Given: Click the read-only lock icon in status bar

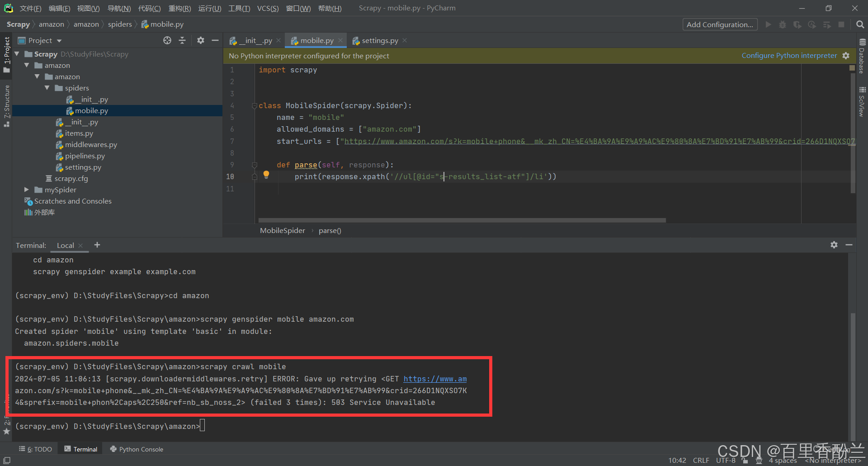Looking at the screenshot, I should (x=745, y=460).
